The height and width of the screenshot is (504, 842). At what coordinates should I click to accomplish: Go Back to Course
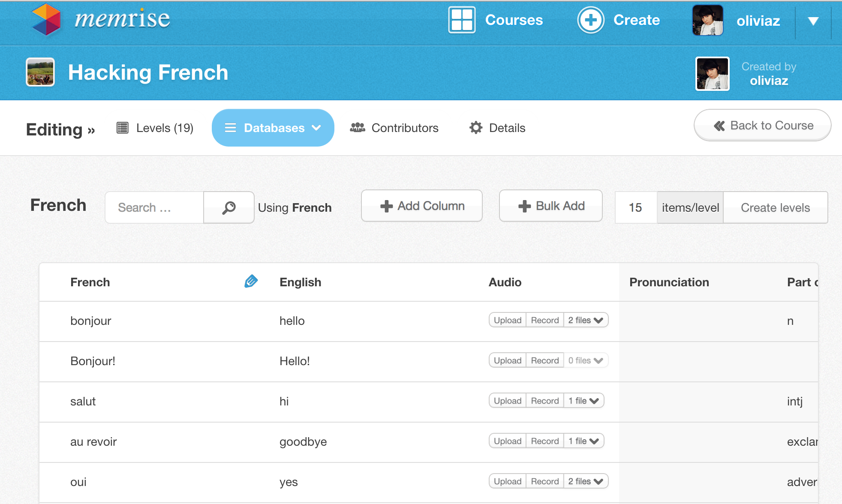762,125
